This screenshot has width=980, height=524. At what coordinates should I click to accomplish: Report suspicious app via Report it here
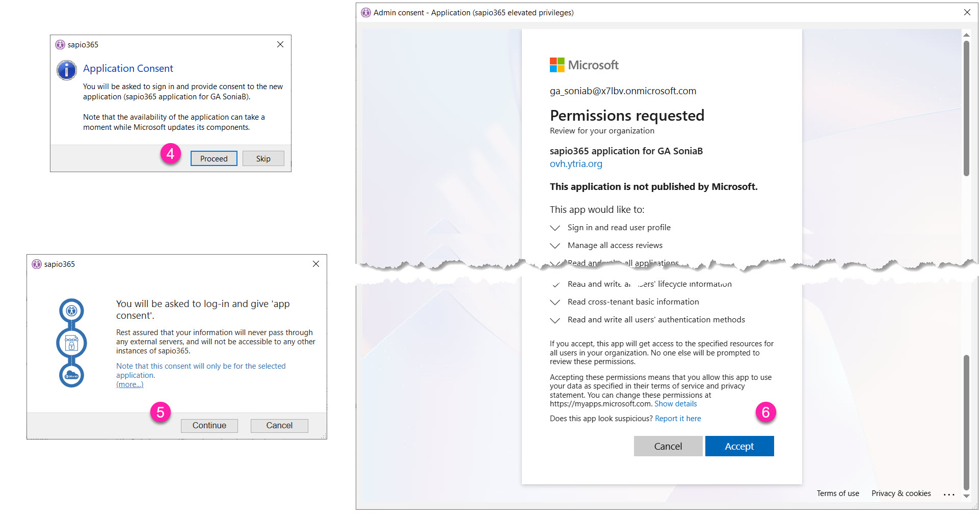point(678,419)
